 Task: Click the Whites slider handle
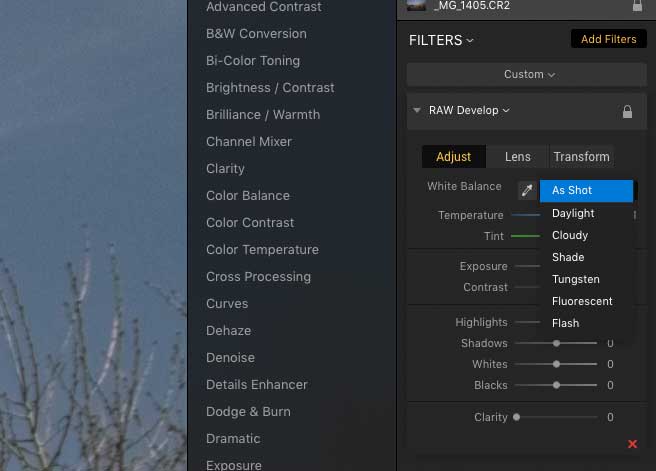click(556, 364)
